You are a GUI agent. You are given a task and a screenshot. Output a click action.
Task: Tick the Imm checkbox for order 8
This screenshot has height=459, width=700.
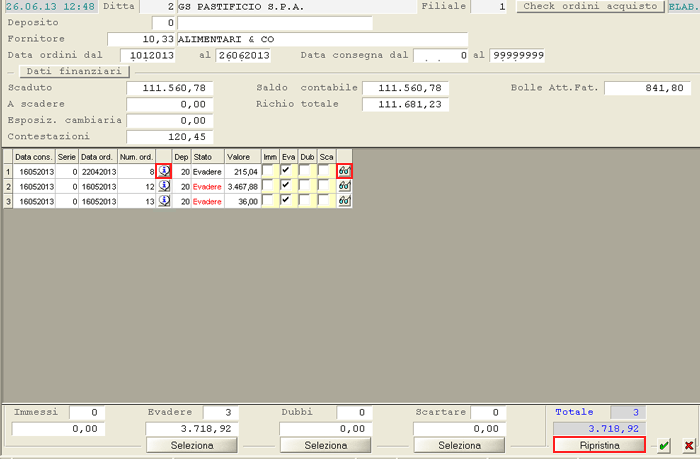click(x=268, y=171)
